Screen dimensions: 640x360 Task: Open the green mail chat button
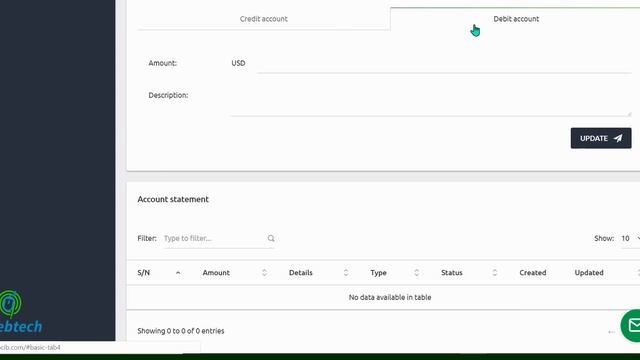tap(632, 326)
